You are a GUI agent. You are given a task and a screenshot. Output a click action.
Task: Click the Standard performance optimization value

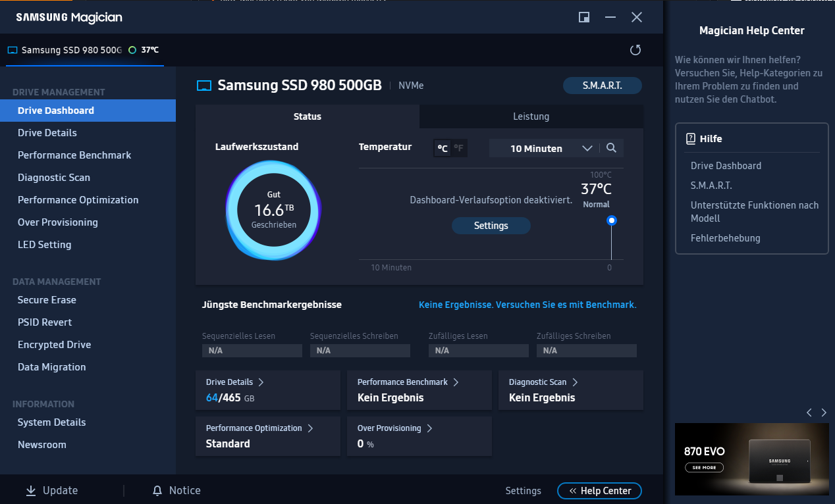(228, 444)
